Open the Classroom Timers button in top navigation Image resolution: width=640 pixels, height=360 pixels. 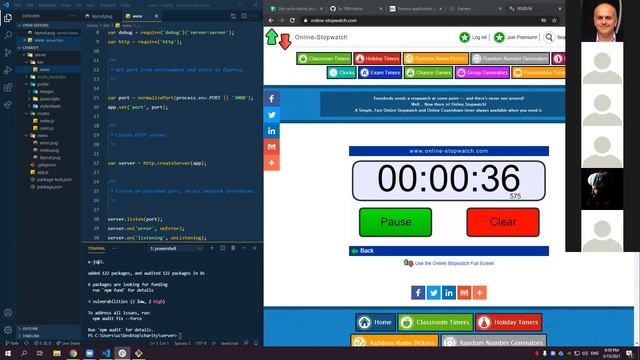324,59
